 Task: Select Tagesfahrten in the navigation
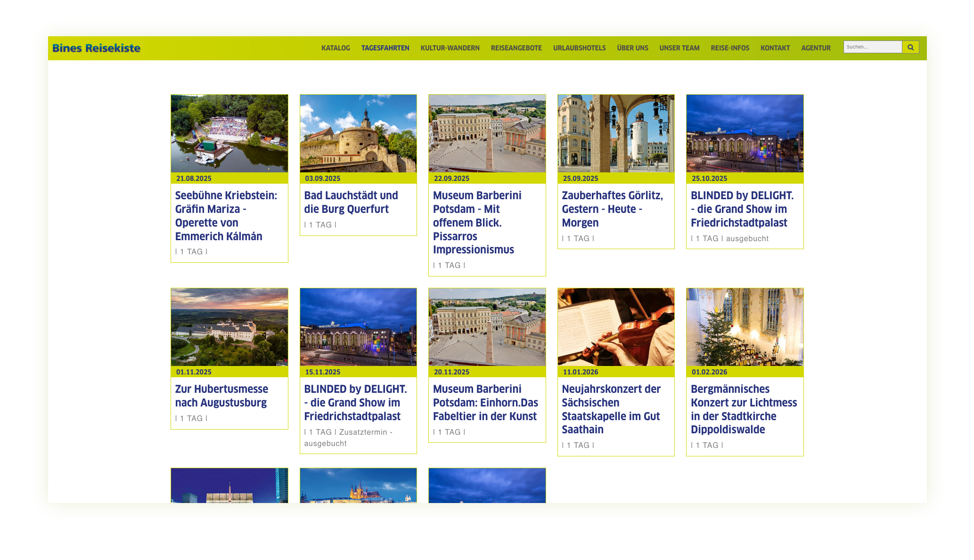point(385,48)
